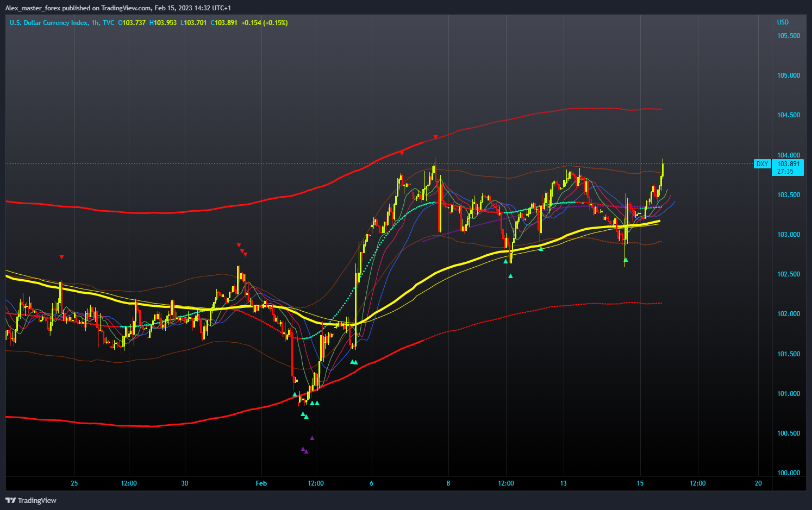Click the 105.000 price axis label
Image resolution: width=812 pixels, height=510 pixels.
click(x=789, y=75)
